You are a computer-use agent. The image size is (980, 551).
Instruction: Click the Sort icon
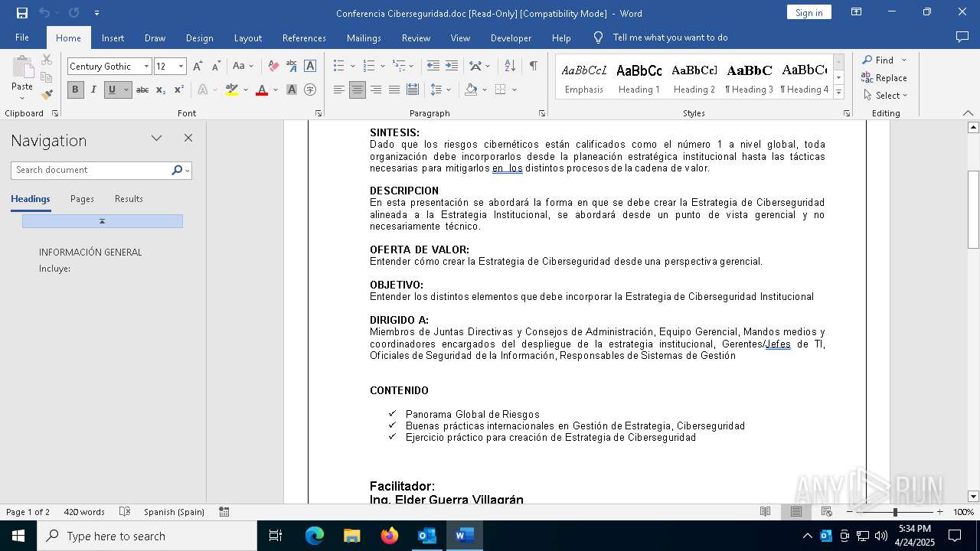510,67
